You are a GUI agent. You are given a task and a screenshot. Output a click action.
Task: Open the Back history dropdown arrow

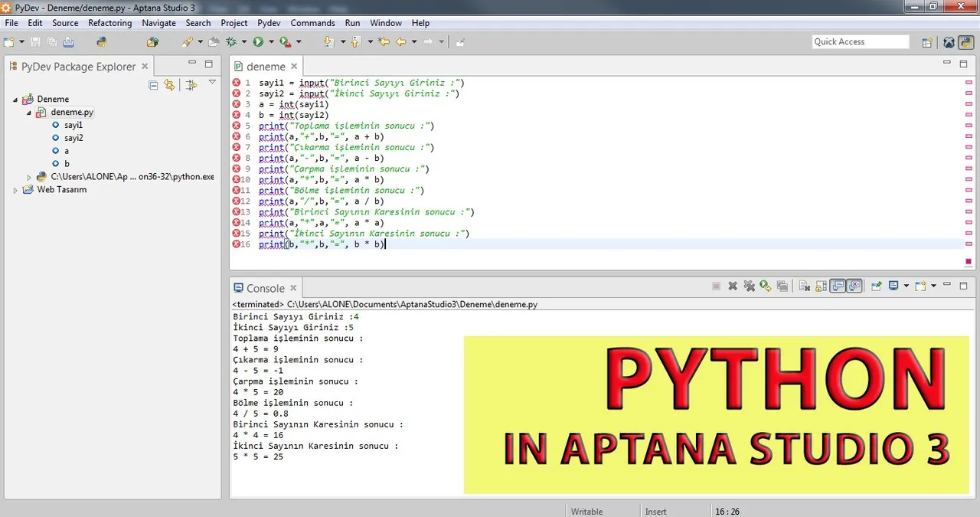414,42
